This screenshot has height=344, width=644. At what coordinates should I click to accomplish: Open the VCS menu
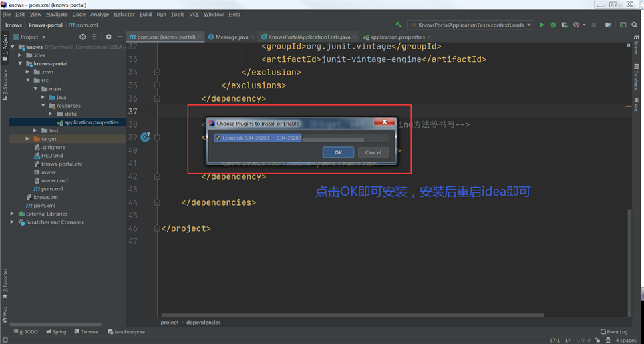tap(194, 15)
